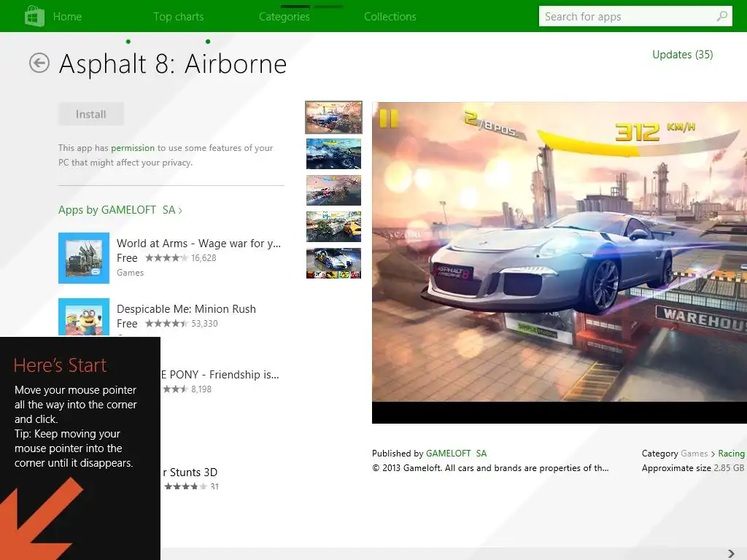The width and height of the screenshot is (747, 560).
Task: Open the Home tab
Action: click(67, 17)
